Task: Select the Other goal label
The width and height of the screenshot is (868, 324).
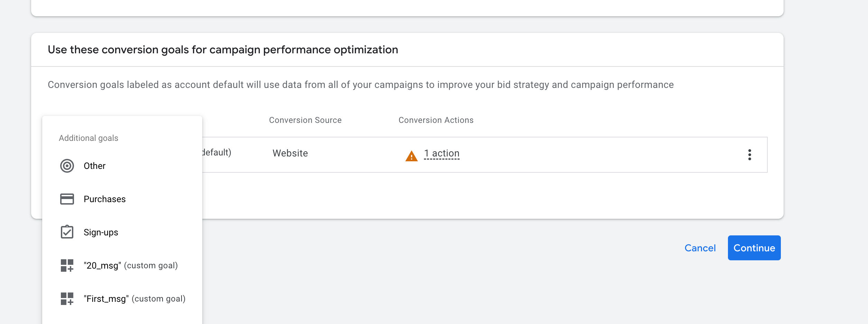Action: (94, 166)
